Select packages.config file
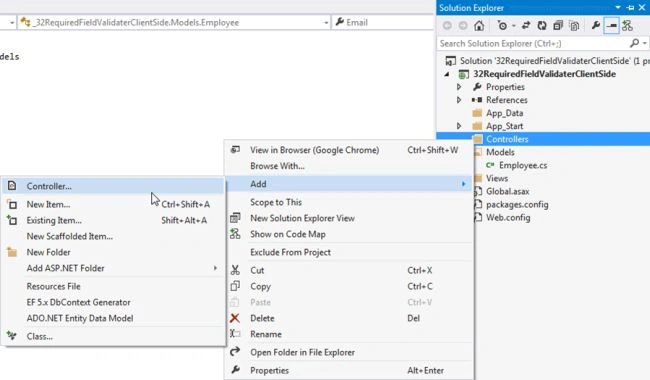Image resolution: width=650 pixels, height=380 pixels. pyautogui.click(x=517, y=204)
